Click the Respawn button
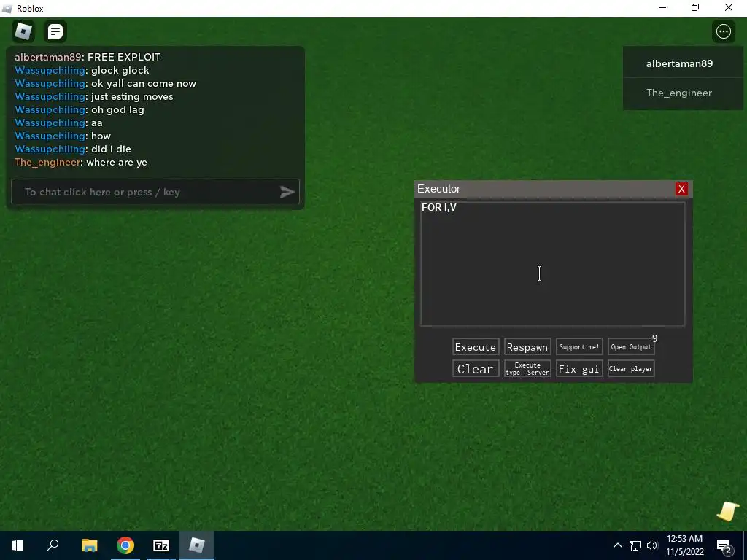Viewport: 747px width, 560px height. tap(527, 346)
